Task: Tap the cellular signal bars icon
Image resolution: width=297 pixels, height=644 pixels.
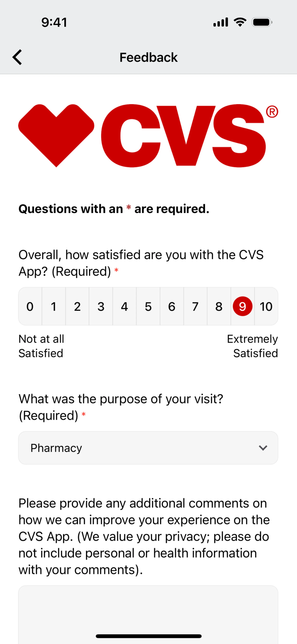Action: coord(220,22)
